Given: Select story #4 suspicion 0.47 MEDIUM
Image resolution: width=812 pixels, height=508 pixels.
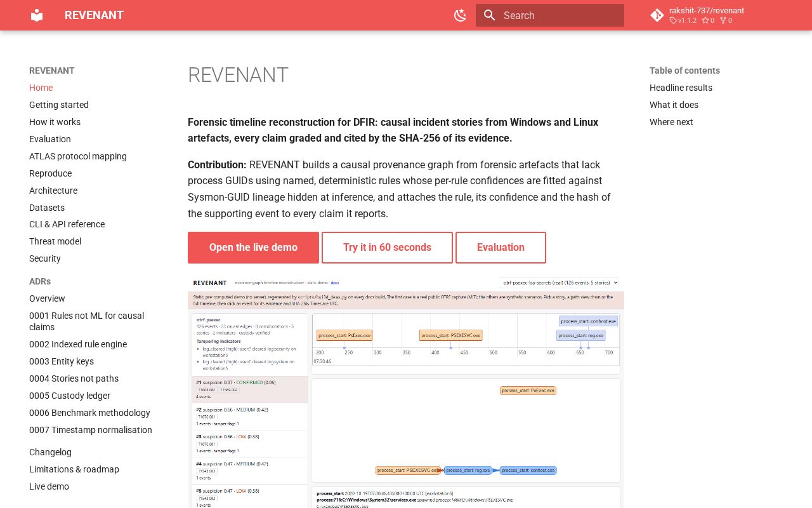Looking at the screenshot, I should coord(249,471).
